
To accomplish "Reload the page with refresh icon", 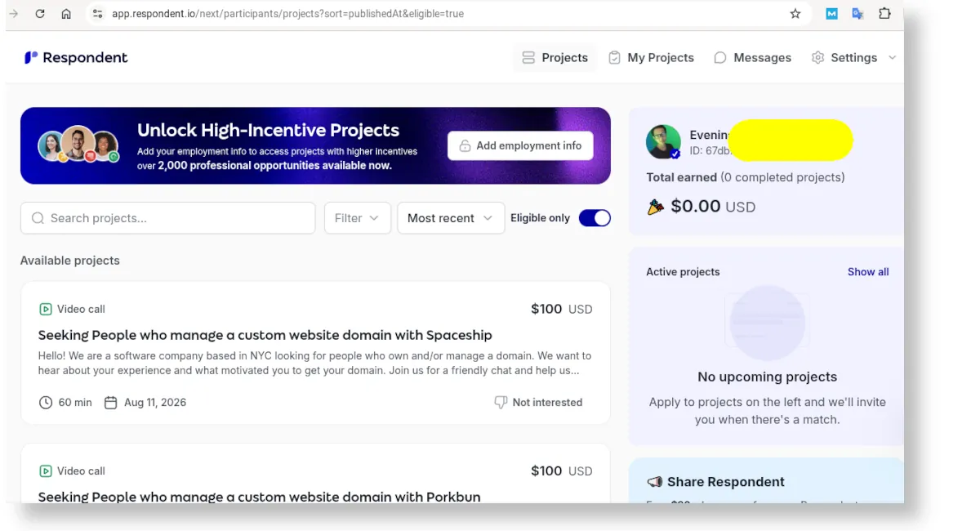I will pos(40,14).
